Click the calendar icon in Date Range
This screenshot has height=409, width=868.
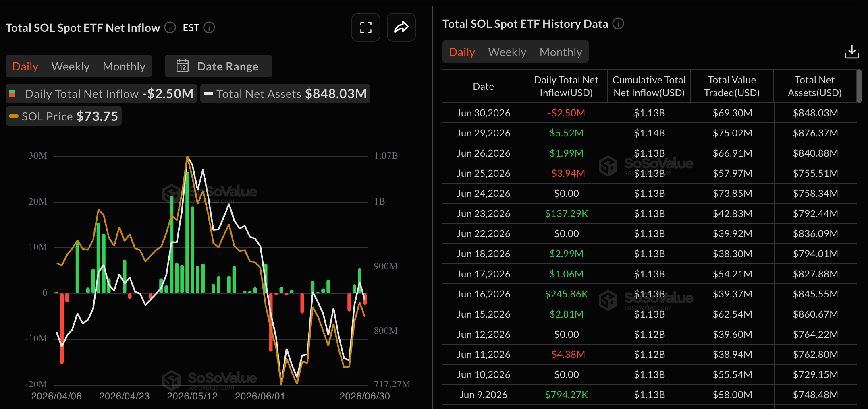pyautogui.click(x=183, y=66)
